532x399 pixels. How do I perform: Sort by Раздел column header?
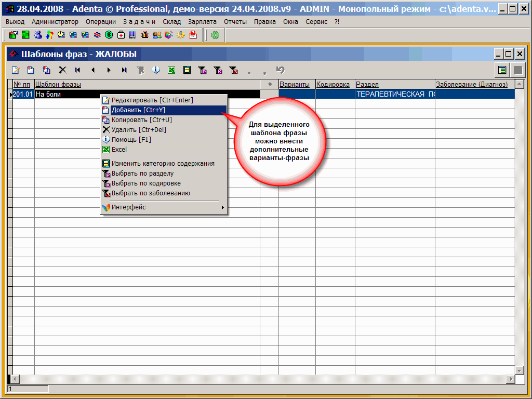tap(394, 84)
